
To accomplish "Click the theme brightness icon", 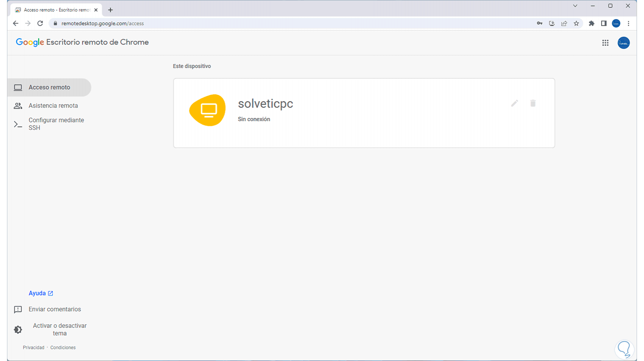I will click(x=18, y=330).
